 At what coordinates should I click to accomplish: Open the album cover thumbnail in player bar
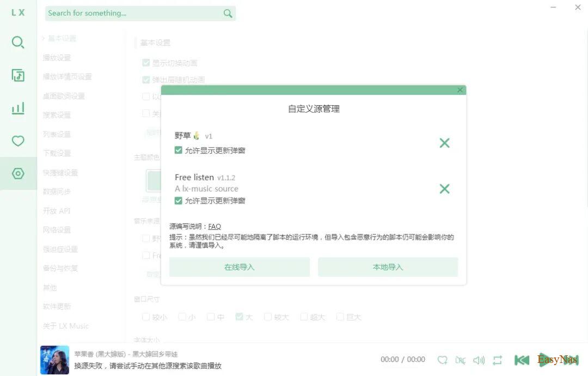55,360
